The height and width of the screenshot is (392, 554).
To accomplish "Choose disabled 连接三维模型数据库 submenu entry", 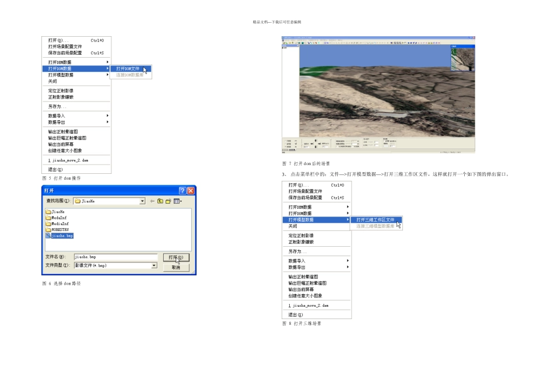I will point(376,226).
